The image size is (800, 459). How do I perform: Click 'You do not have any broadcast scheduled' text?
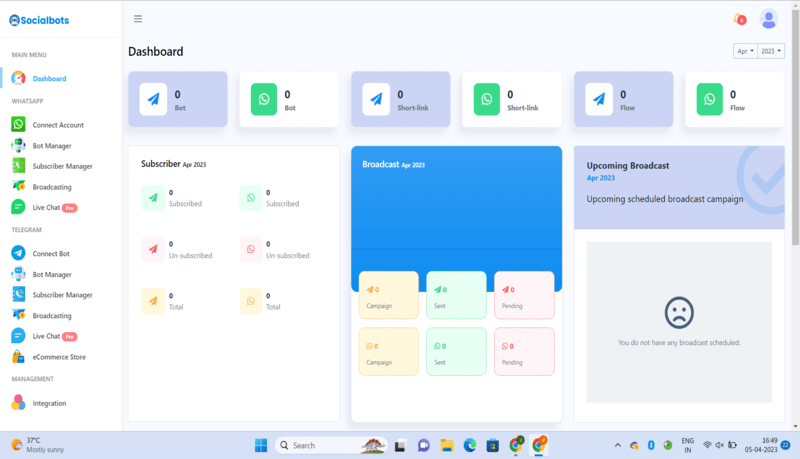679,343
